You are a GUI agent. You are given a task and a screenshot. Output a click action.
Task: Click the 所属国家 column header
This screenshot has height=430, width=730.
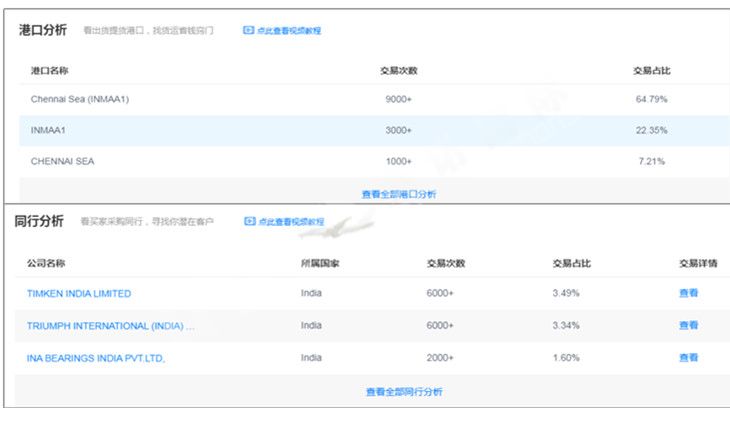point(320,263)
